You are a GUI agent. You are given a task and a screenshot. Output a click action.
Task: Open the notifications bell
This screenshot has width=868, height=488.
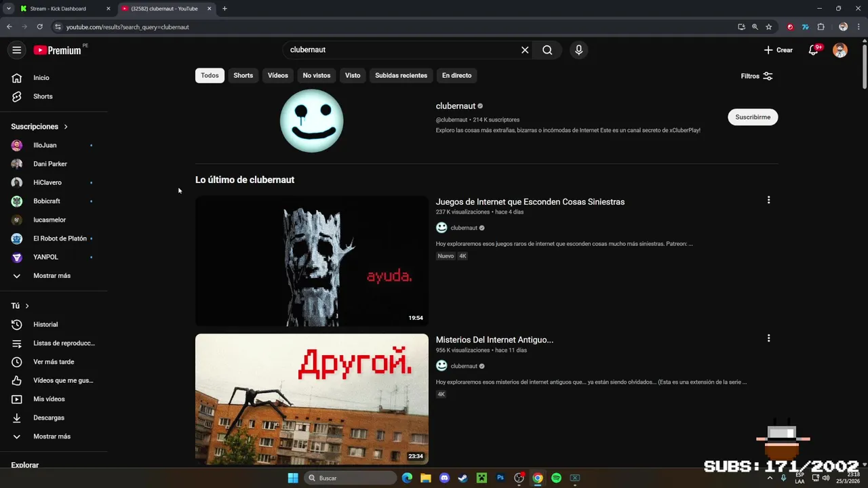pyautogui.click(x=814, y=50)
